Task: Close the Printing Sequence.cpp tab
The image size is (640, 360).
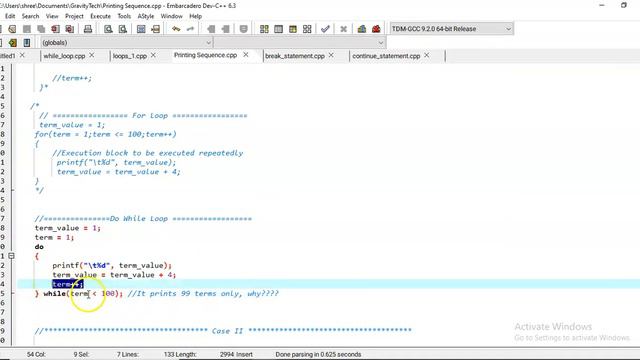Action: tap(246, 55)
